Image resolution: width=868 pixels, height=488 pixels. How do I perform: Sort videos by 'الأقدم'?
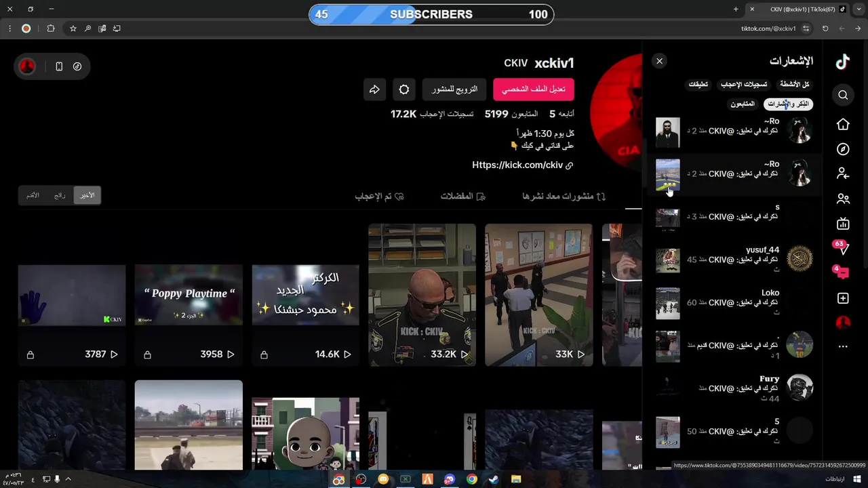coord(33,195)
